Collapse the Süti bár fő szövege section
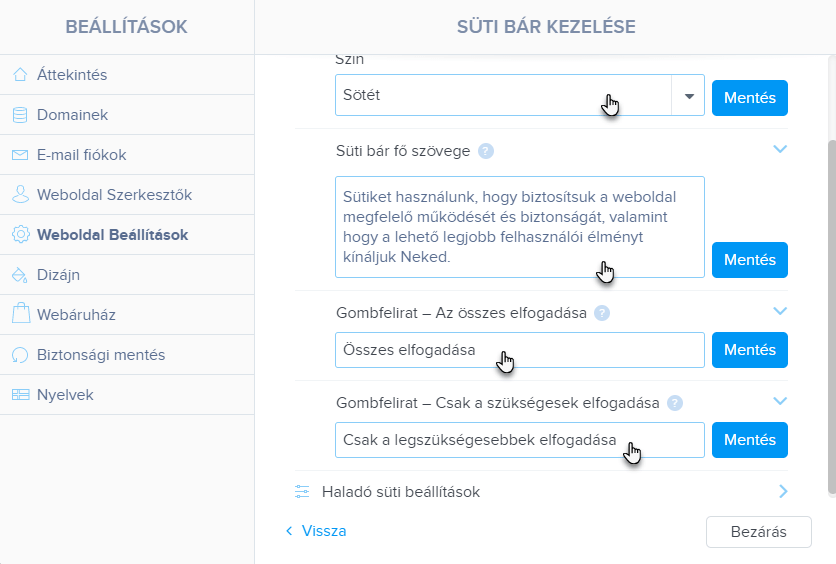Image resolution: width=836 pixels, height=564 pixels. 780,149
